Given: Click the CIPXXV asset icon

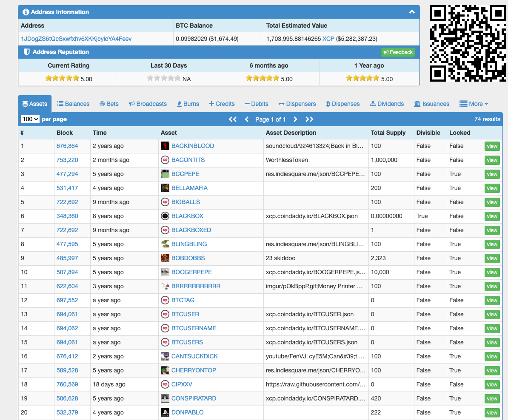Looking at the screenshot, I should [165, 384].
